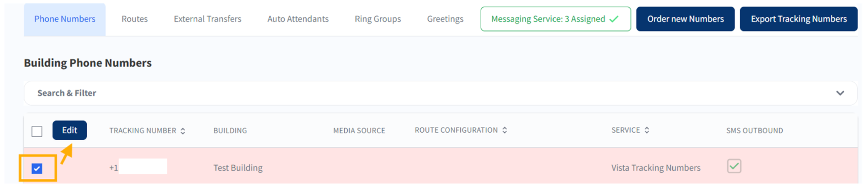The image size is (868, 188).
Task: Open the External Transfers tab
Action: (x=207, y=19)
